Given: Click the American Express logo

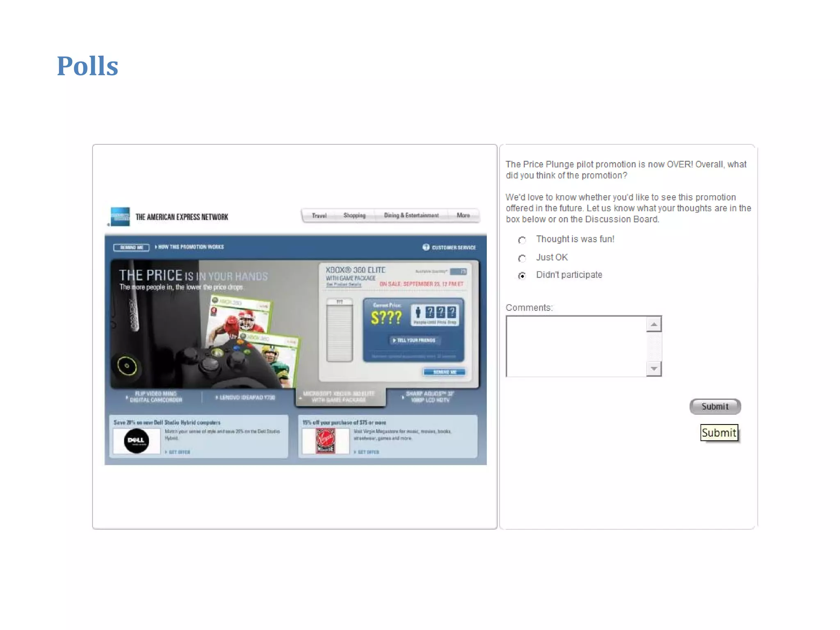Looking at the screenshot, I should (120, 217).
